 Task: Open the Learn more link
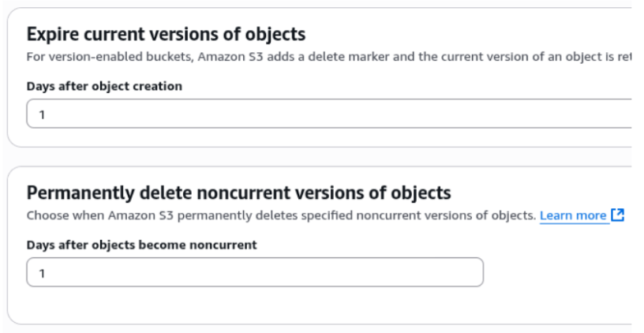573,215
